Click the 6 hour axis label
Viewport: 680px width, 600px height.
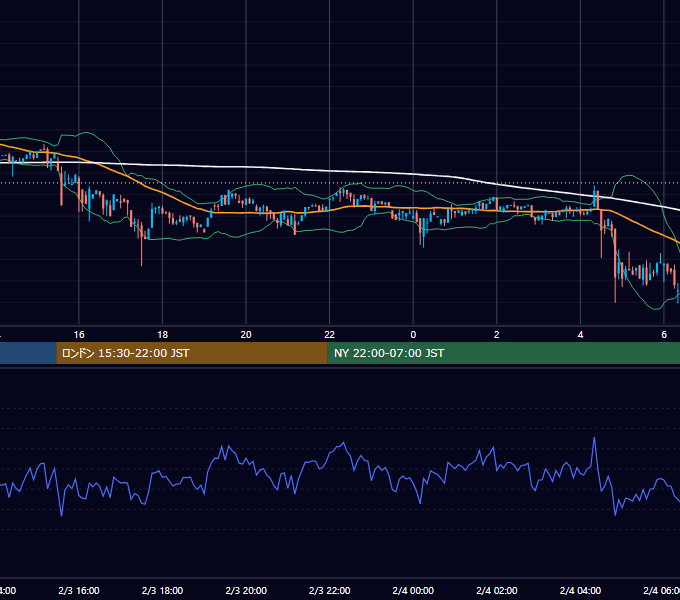pyautogui.click(x=664, y=335)
